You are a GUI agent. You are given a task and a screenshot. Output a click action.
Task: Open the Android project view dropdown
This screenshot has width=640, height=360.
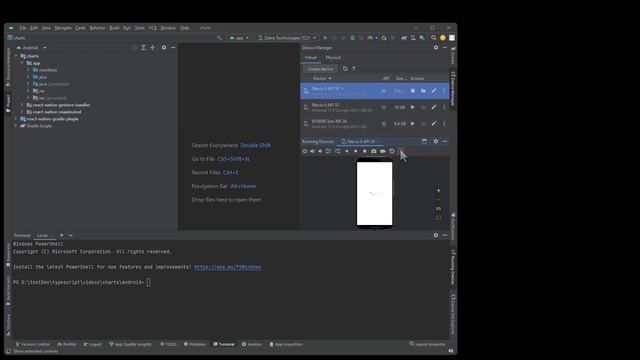[31, 48]
